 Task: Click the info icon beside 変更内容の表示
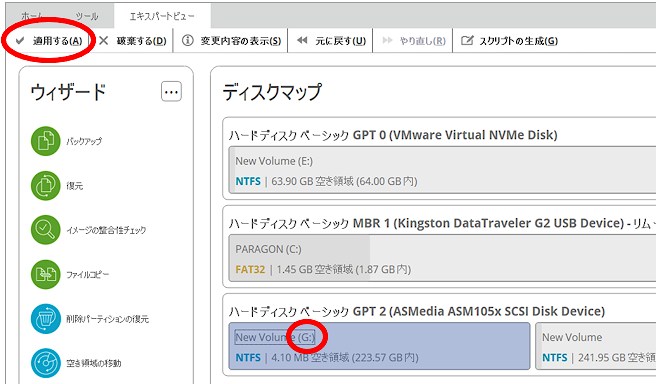coord(188,40)
